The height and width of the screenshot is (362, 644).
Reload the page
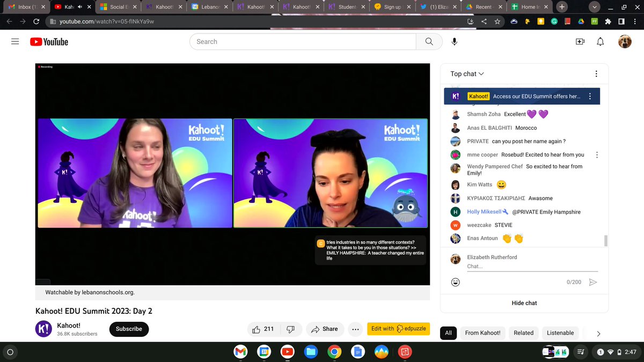click(36, 21)
